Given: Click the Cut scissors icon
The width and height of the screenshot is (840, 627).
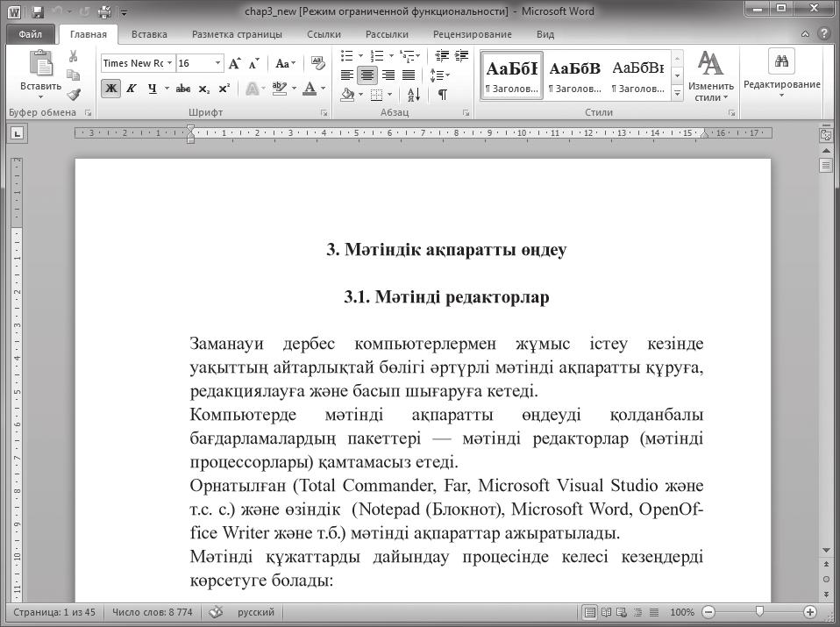Looking at the screenshot, I should click(x=74, y=56).
